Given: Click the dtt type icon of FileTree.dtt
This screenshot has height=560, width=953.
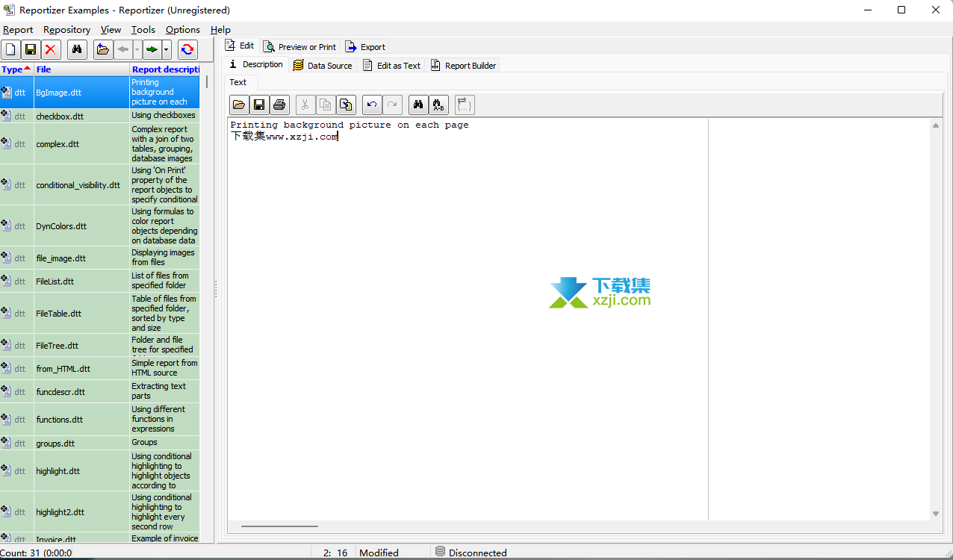Looking at the screenshot, I should point(7,346).
